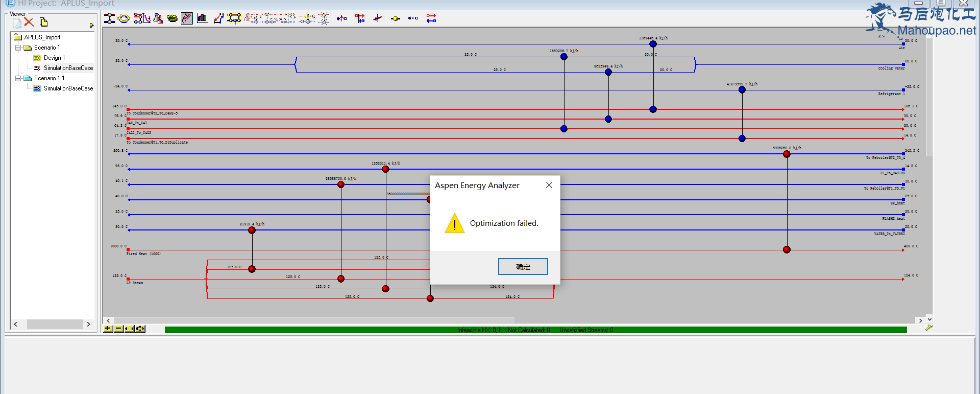Image resolution: width=980 pixels, height=394 pixels.
Task: Confirm the dialog with the 确定 button
Action: [523, 267]
